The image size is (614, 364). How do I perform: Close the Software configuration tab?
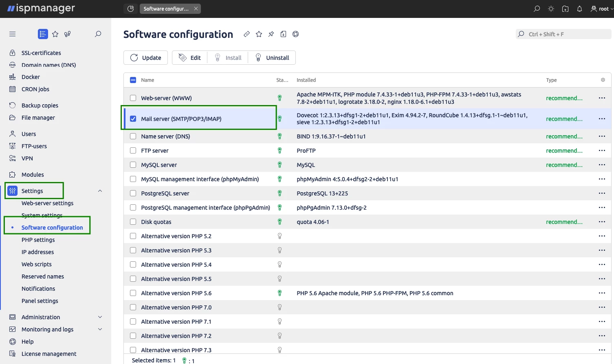196,9
